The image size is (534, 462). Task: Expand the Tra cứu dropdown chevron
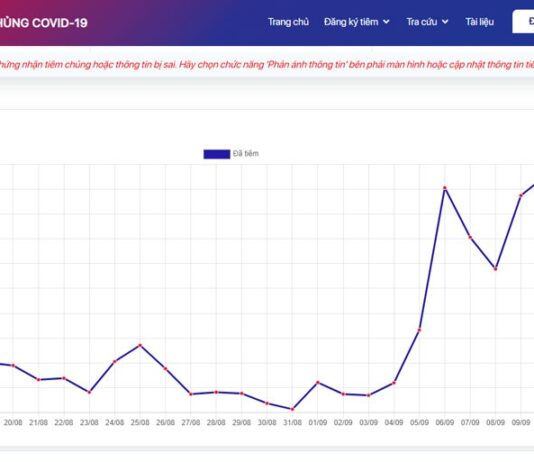pyautogui.click(x=445, y=22)
